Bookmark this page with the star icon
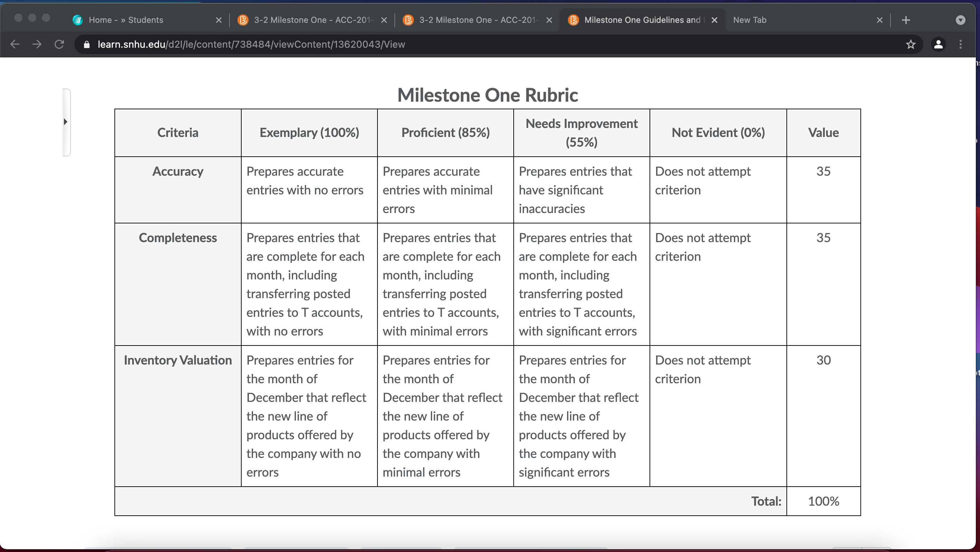Viewport: 980px width, 552px height. coord(911,45)
